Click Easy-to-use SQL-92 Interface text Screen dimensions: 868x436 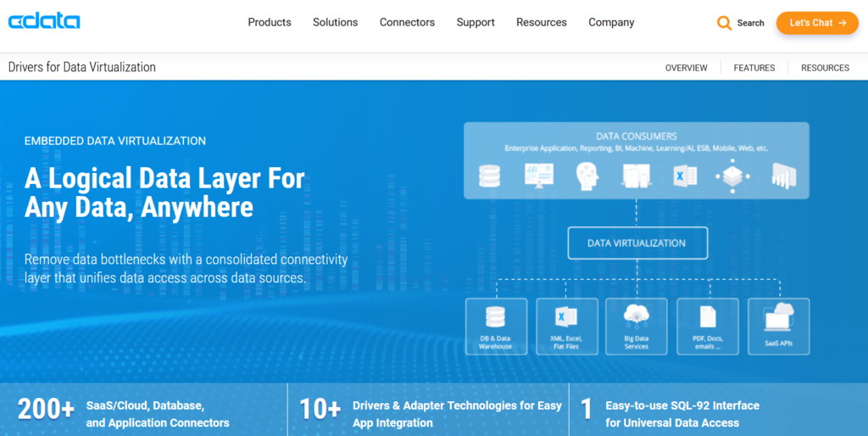682,415
